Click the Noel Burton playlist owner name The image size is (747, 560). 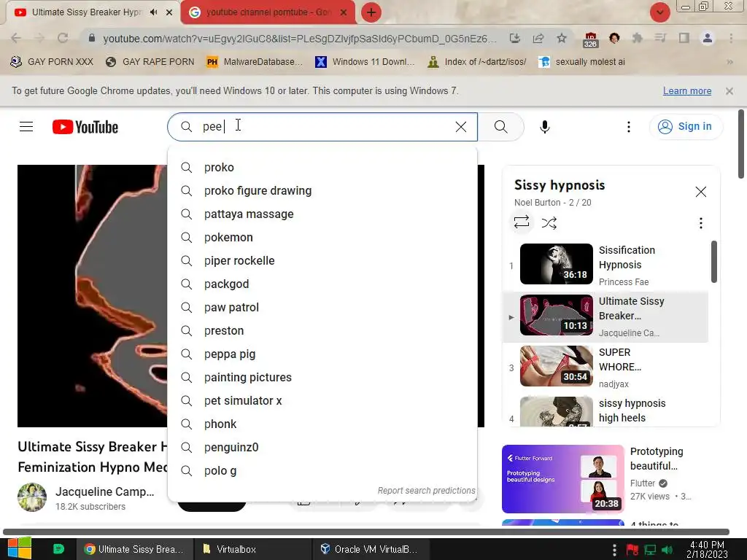(x=538, y=203)
